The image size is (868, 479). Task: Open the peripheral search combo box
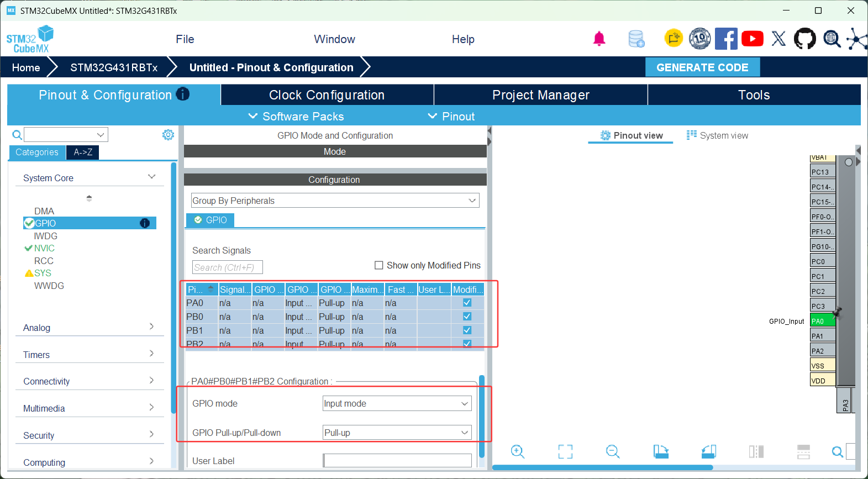[x=66, y=135]
